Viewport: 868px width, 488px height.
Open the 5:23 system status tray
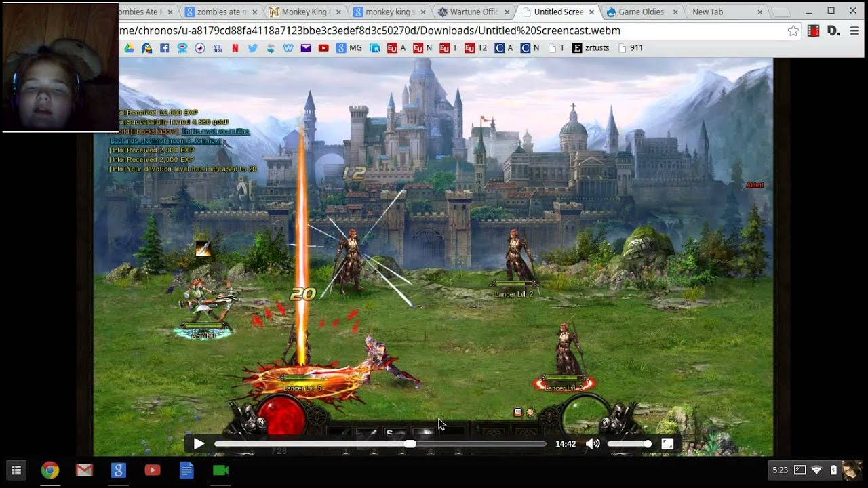(x=816, y=470)
